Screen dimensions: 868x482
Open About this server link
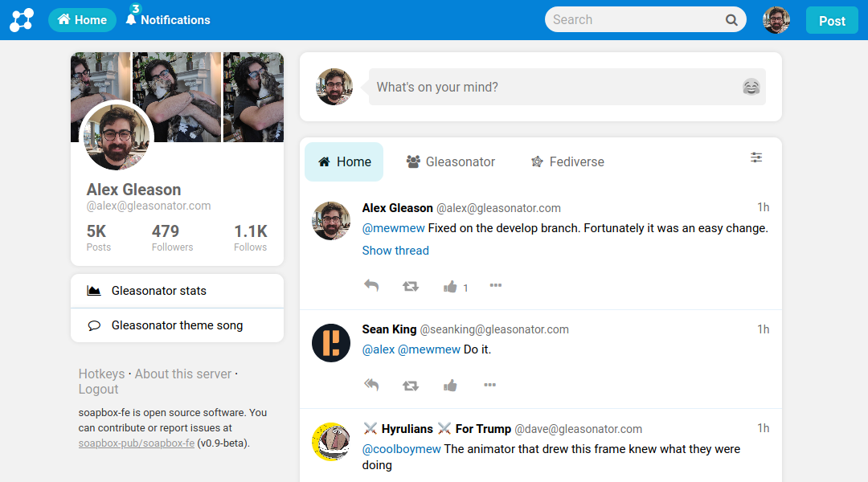pos(183,374)
